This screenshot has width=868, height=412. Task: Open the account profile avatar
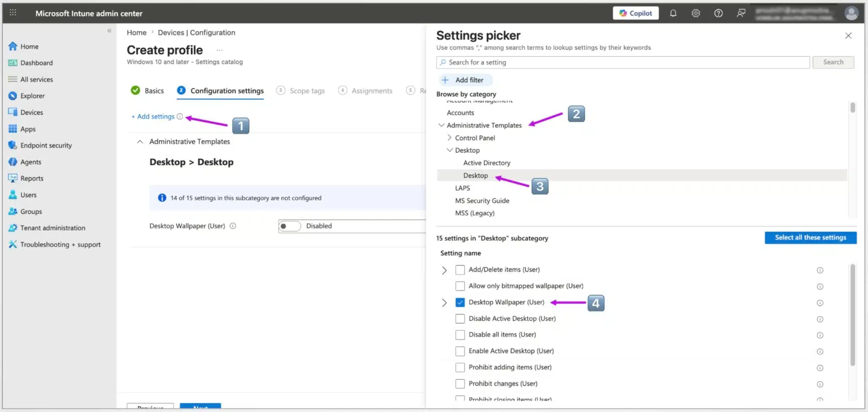tap(851, 13)
